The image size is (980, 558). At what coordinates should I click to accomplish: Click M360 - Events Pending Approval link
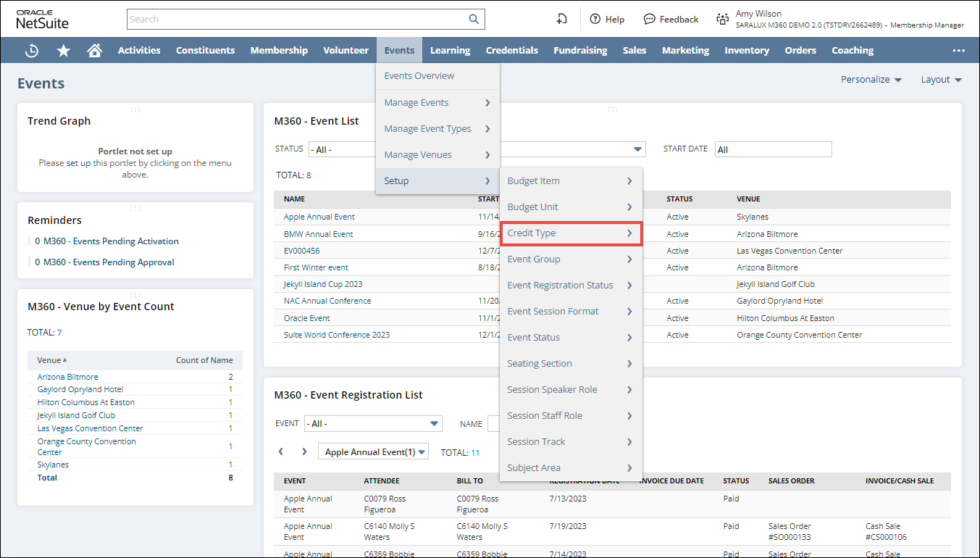click(109, 262)
